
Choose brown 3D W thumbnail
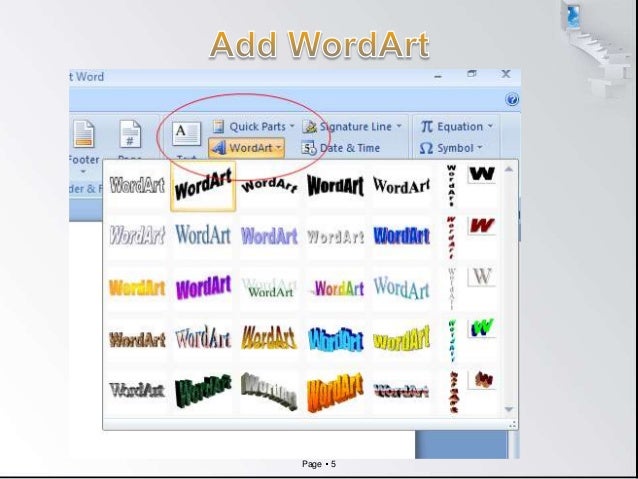(482, 380)
